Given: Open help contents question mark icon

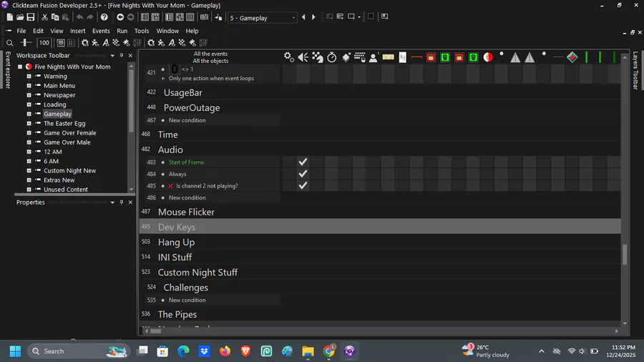Looking at the screenshot, I should click(x=104, y=17).
